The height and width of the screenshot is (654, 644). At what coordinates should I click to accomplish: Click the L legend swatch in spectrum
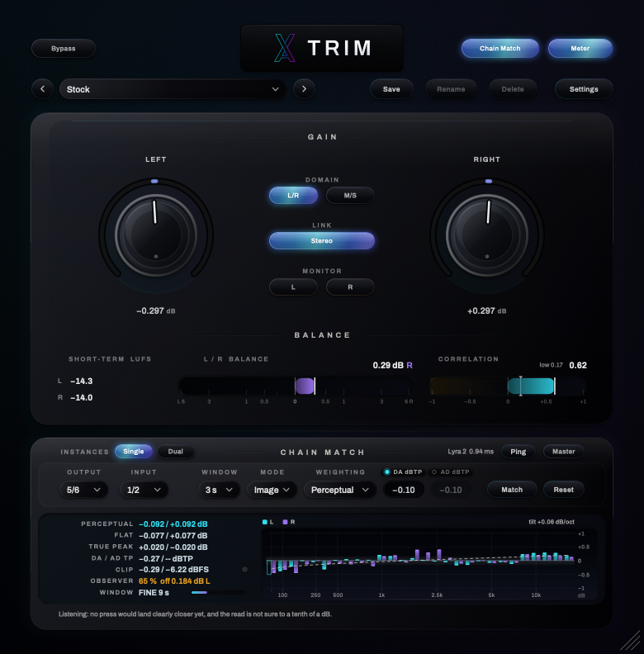tap(265, 522)
